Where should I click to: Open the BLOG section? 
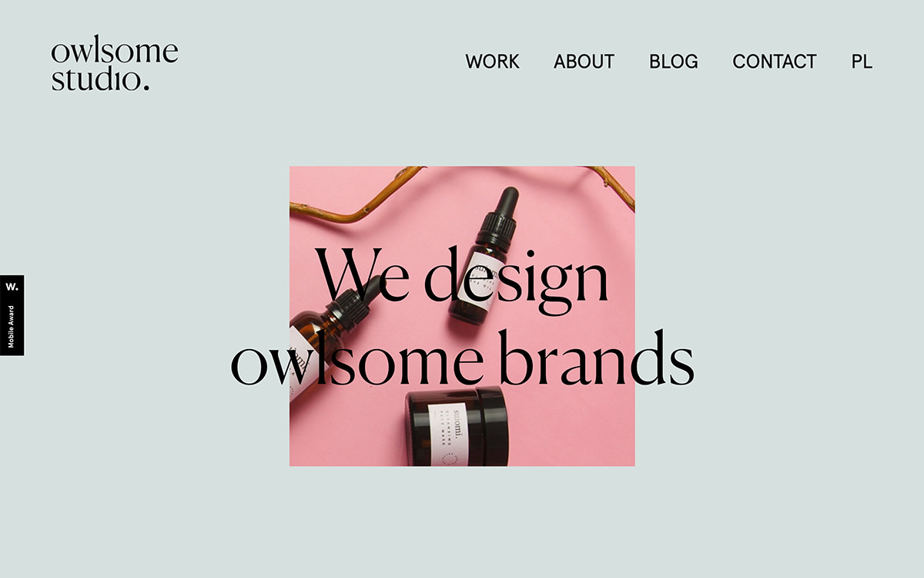tap(674, 62)
